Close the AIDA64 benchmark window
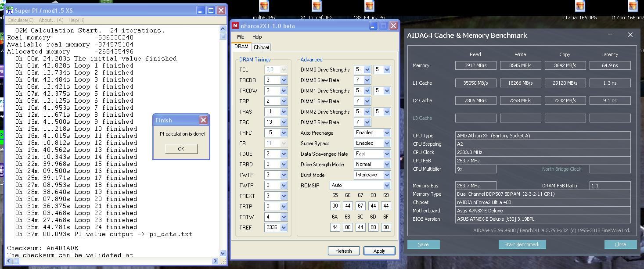The image size is (644, 269). (x=630, y=35)
